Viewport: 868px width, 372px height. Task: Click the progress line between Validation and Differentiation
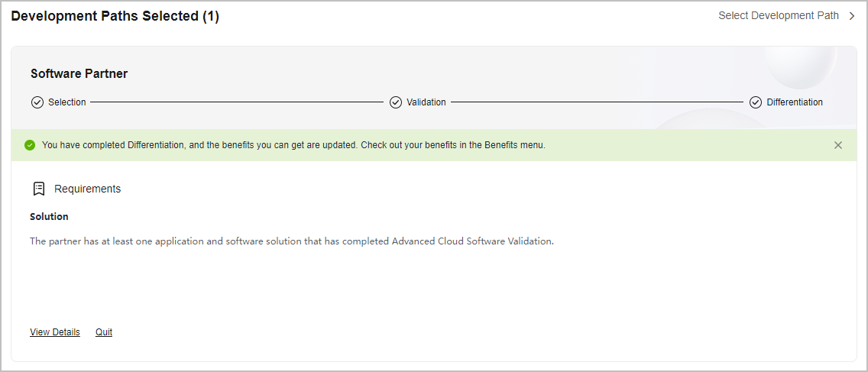[x=597, y=102]
